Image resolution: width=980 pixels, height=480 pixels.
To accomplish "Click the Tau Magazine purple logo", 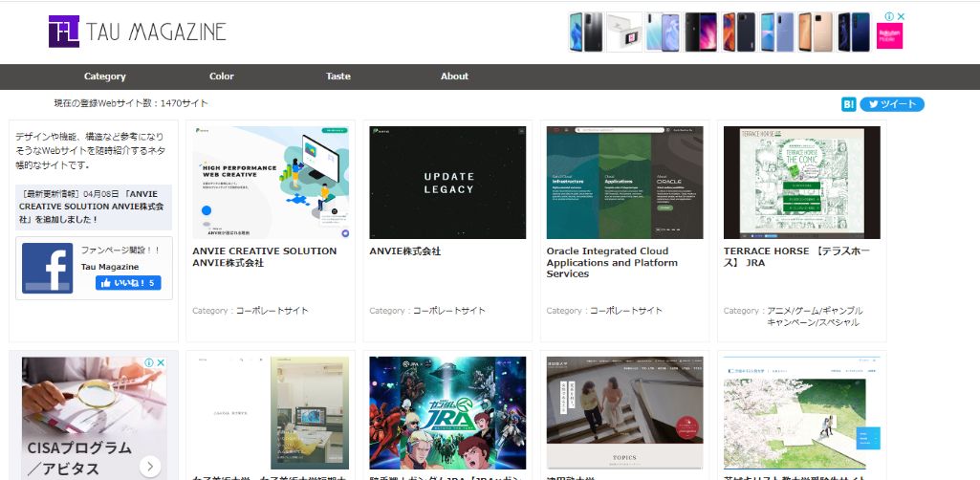I will tap(65, 32).
